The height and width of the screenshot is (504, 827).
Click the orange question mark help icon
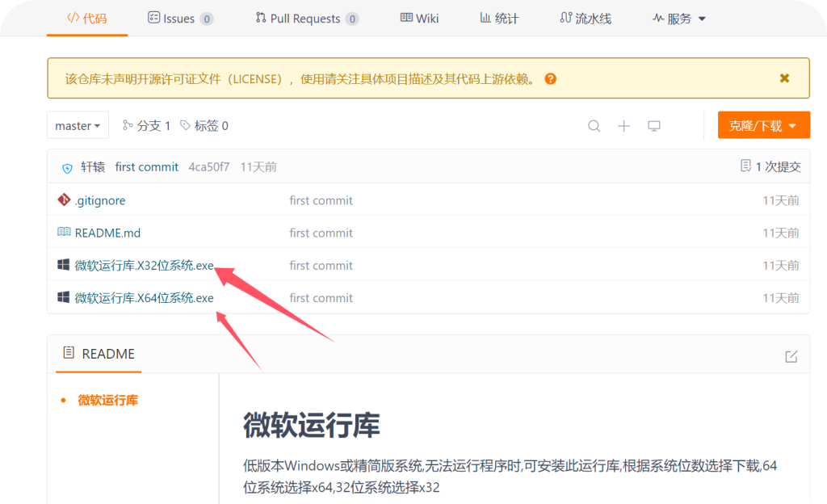551,79
